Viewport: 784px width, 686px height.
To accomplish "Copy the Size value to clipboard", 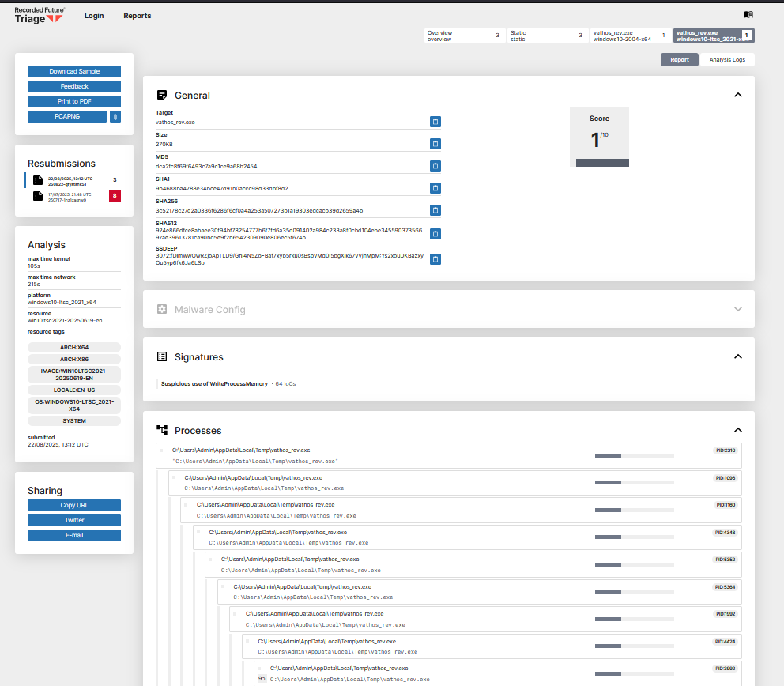I will pos(435,144).
